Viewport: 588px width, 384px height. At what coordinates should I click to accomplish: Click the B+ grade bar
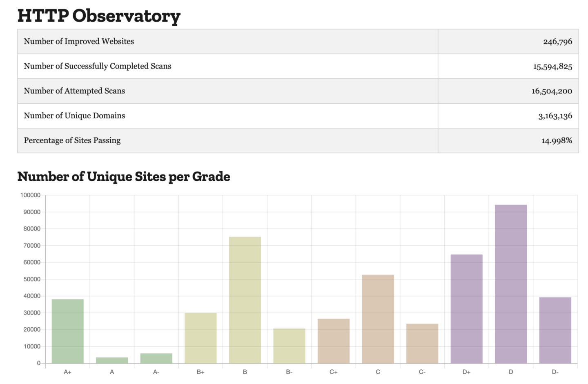(x=200, y=338)
